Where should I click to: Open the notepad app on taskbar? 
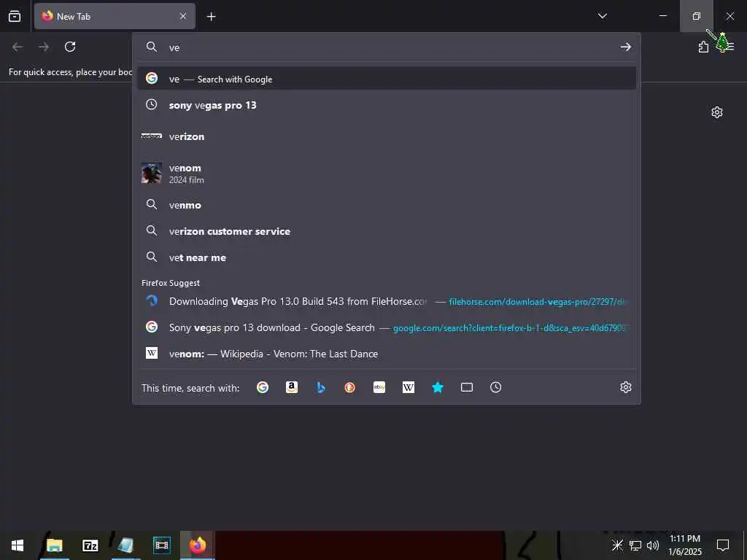coord(125,545)
